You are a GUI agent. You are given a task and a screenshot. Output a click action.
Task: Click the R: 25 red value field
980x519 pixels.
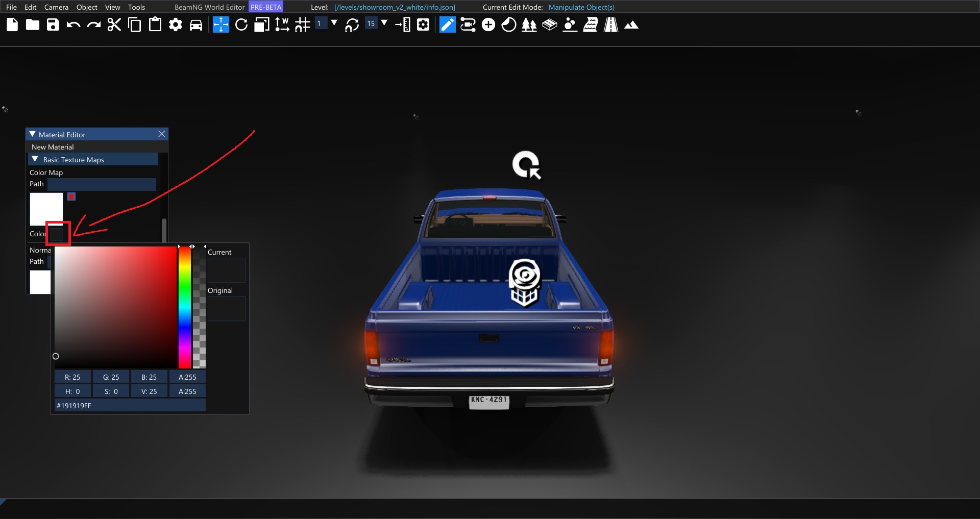pos(72,377)
